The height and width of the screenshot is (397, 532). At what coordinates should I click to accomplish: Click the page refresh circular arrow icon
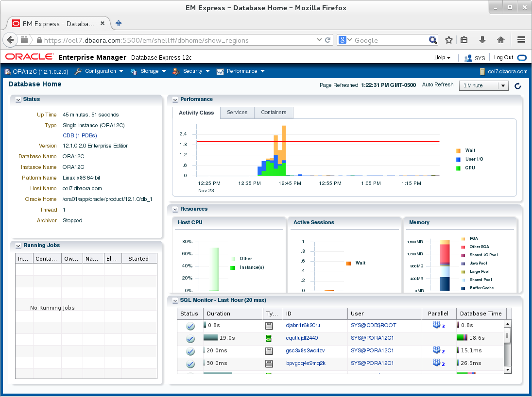[x=518, y=86]
